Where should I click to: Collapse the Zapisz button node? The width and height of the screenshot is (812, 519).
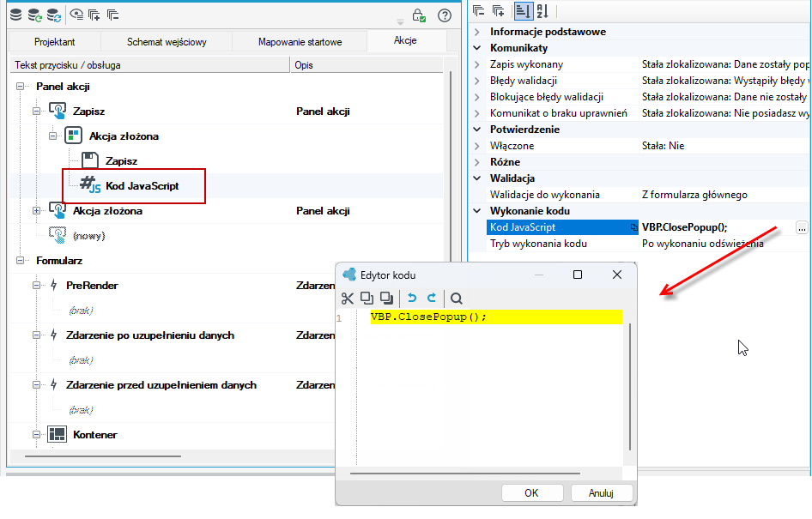click(x=36, y=111)
